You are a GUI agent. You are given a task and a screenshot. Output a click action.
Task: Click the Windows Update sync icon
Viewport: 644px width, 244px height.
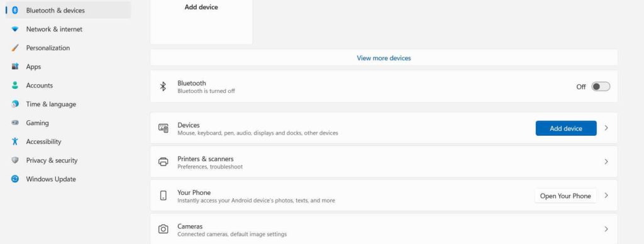click(x=15, y=179)
